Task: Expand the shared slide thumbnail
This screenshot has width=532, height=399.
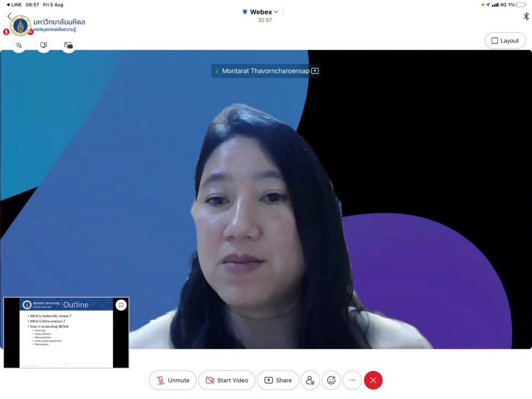Action: 121,305
